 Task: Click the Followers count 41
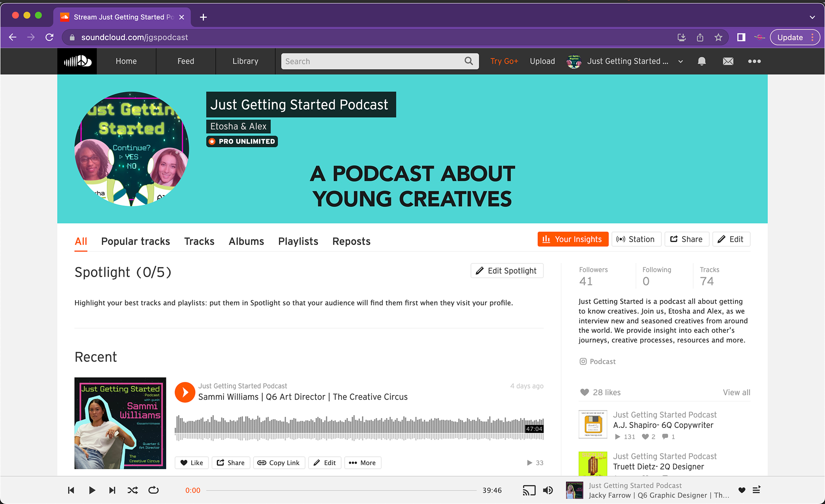(586, 281)
